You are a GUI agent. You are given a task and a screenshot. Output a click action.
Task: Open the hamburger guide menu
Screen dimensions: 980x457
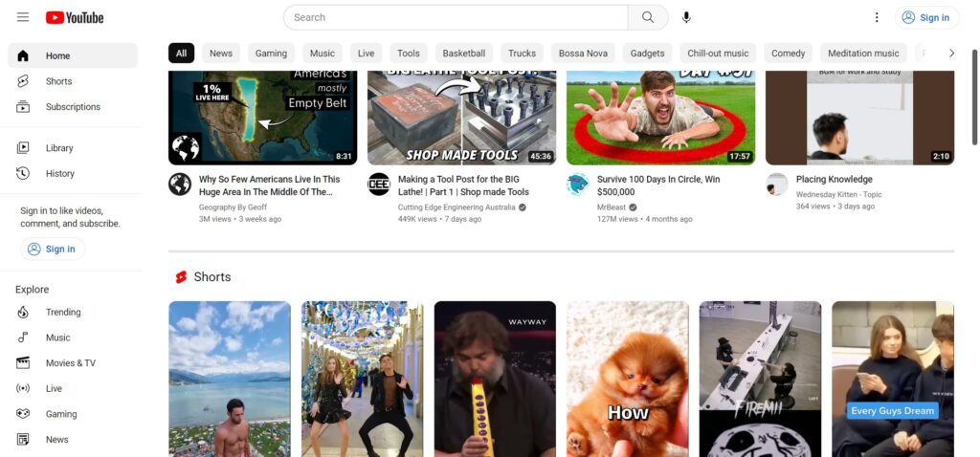point(23,17)
